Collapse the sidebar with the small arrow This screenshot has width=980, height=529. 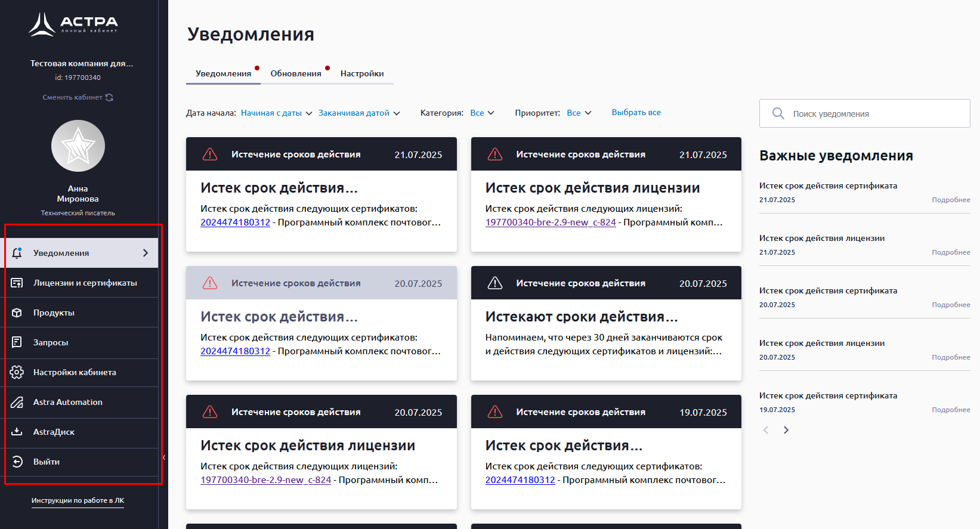point(163,457)
